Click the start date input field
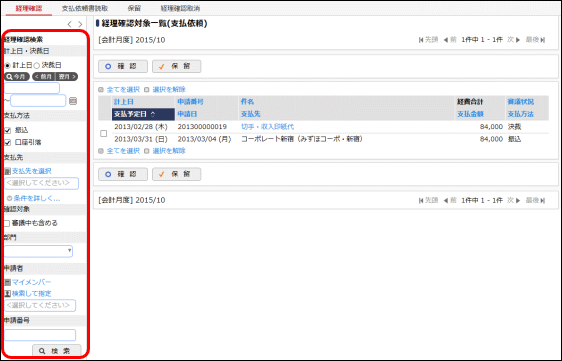 pyautogui.click(x=32, y=88)
